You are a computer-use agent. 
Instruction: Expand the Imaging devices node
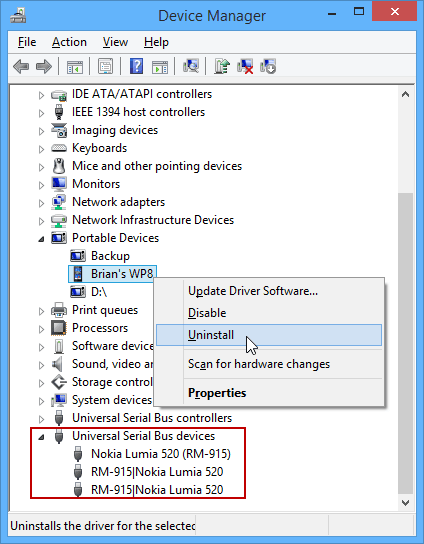[x=41, y=131]
